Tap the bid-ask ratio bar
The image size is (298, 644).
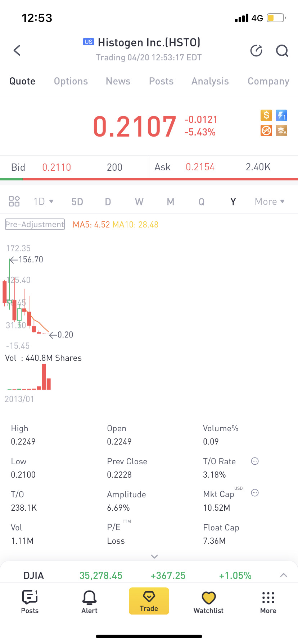point(149,179)
